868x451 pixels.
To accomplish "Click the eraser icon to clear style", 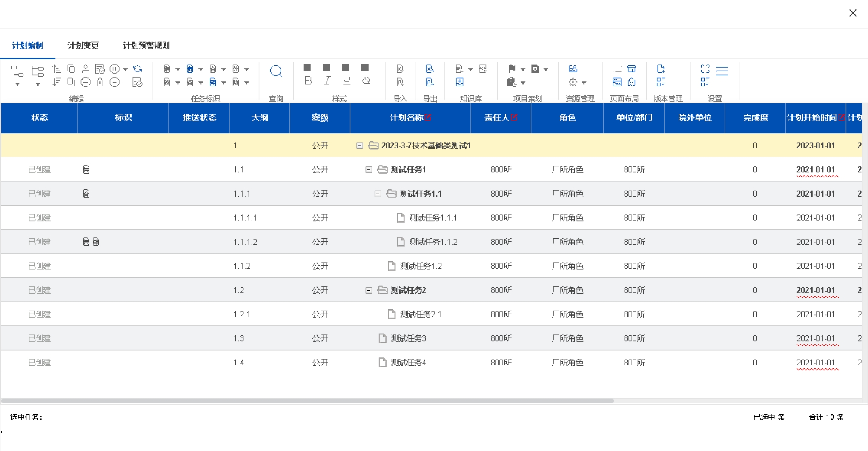I will pos(366,80).
